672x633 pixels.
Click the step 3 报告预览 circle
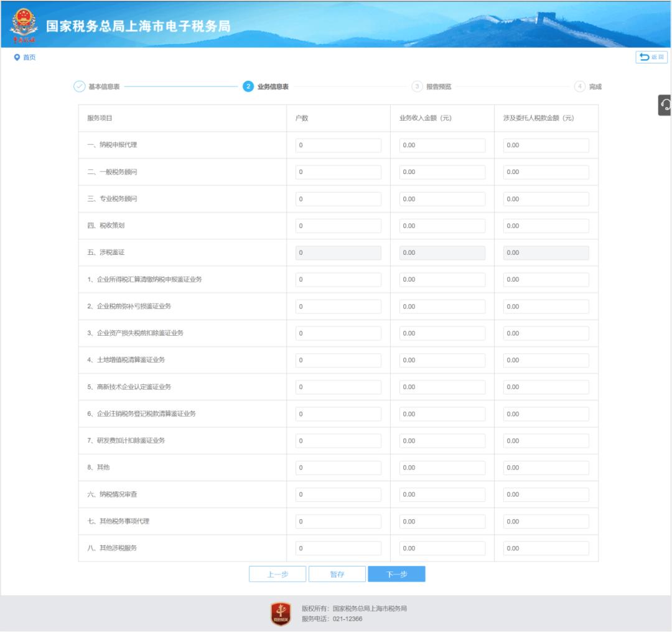coord(417,86)
